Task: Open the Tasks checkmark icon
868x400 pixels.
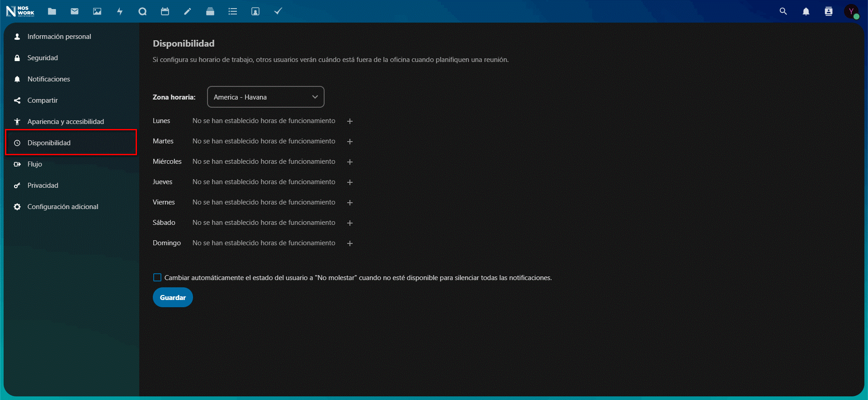Action: 278,11
